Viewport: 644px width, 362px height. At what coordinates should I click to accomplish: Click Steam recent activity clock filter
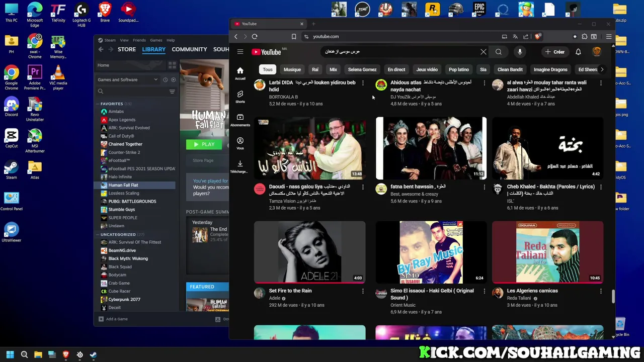click(165, 79)
